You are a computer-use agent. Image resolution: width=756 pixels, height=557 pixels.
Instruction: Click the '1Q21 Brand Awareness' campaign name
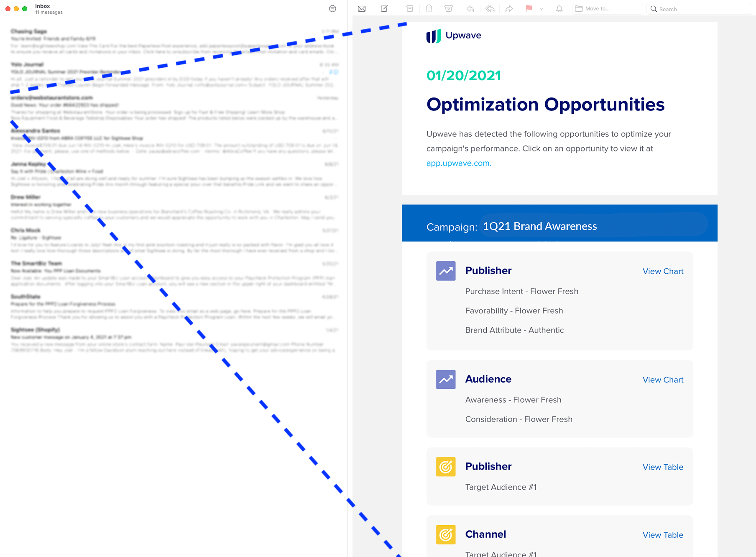540,226
